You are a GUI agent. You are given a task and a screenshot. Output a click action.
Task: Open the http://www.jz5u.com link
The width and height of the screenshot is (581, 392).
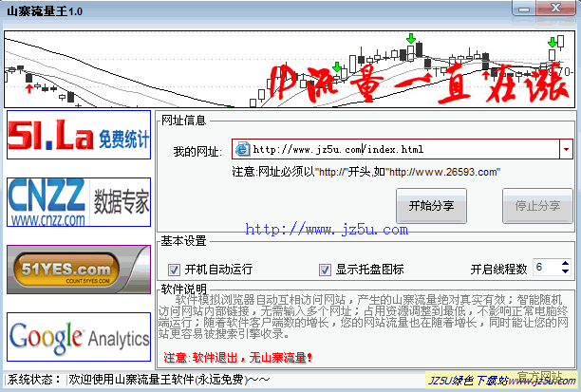coord(327,230)
